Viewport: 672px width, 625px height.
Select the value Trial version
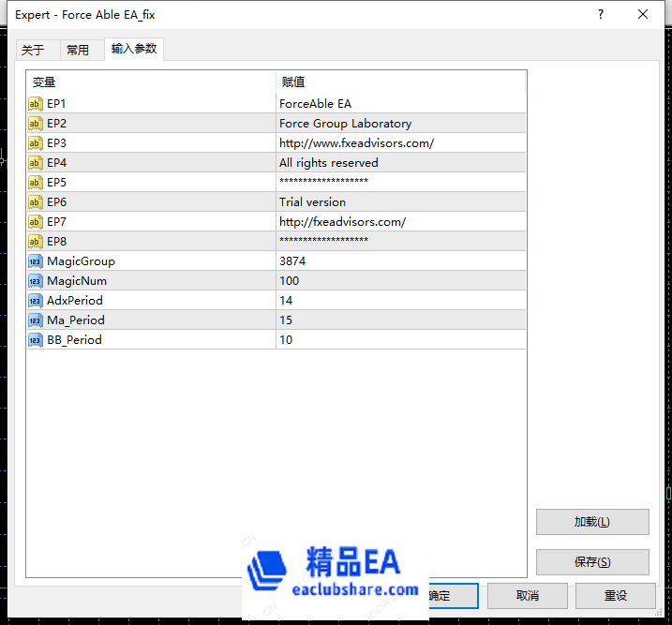point(312,202)
